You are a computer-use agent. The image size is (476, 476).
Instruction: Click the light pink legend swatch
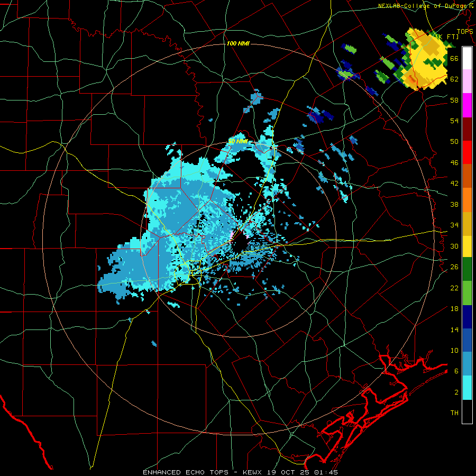tap(467, 81)
